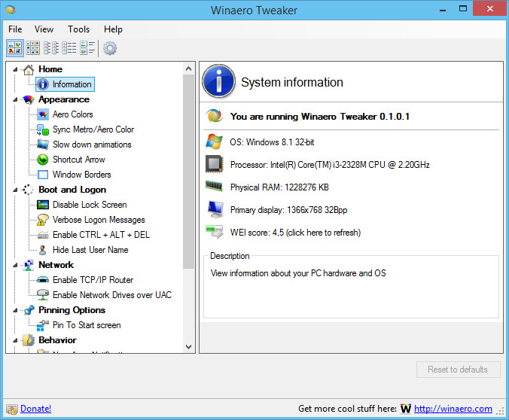Click the gear settings icon in toolbar

point(110,48)
